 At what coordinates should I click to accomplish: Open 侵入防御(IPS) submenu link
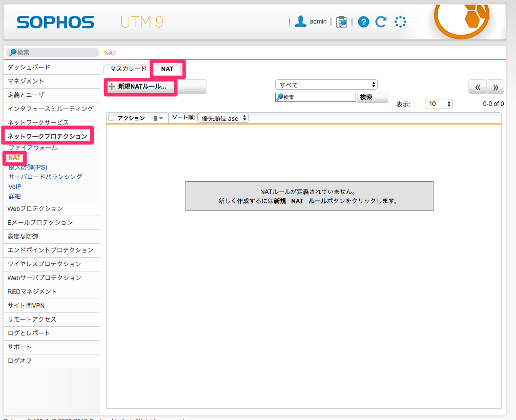click(x=28, y=167)
